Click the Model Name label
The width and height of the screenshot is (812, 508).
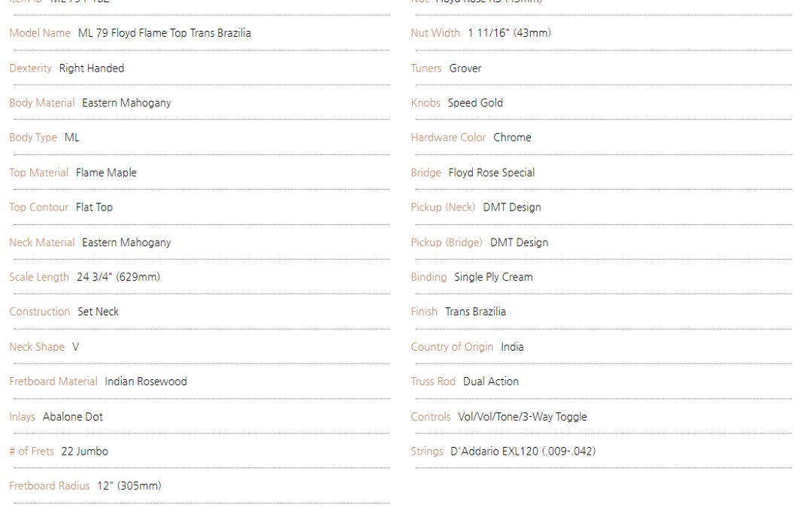pyautogui.click(x=40, y=33)
